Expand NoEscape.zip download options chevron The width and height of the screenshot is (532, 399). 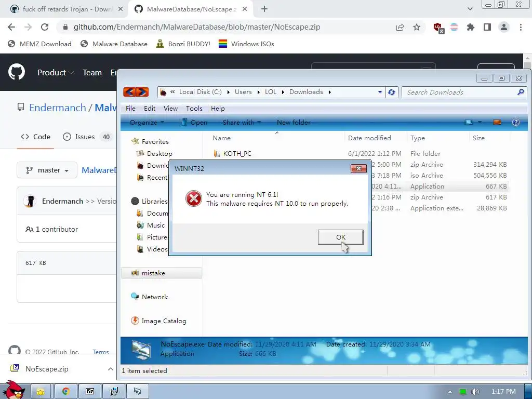(110, 369)
